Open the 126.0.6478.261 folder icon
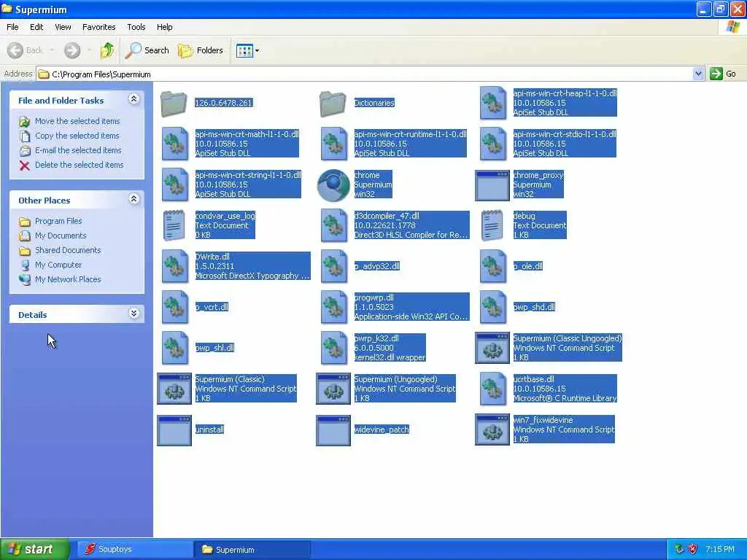This screenshot has width=747, height=560. coord(174,103)
